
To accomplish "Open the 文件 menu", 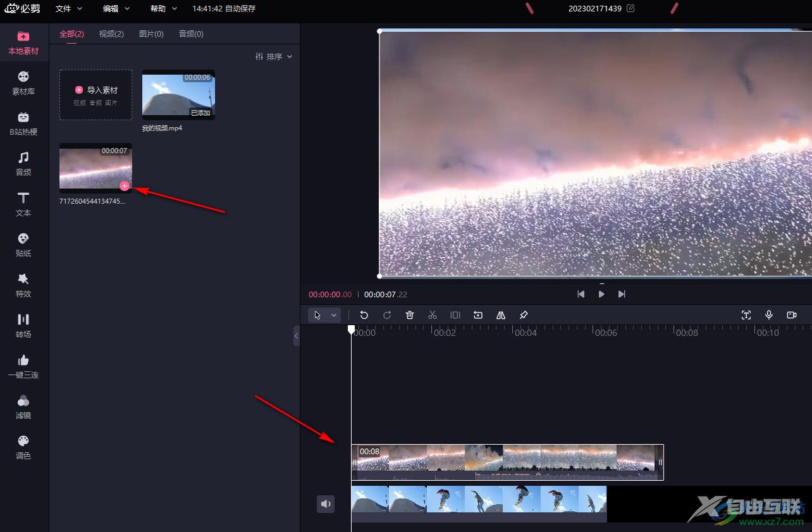I will pos(69,9).
